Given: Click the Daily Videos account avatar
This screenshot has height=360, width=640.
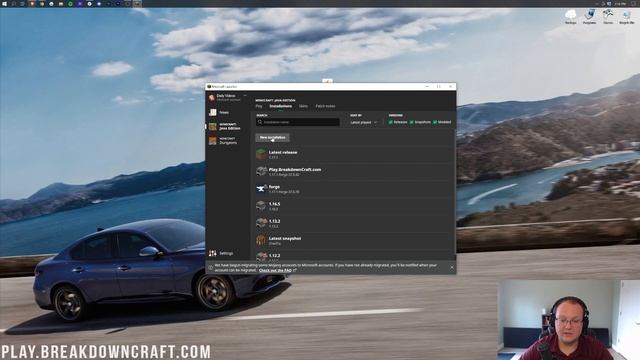Looking at the screenshot, I should 212,98.
